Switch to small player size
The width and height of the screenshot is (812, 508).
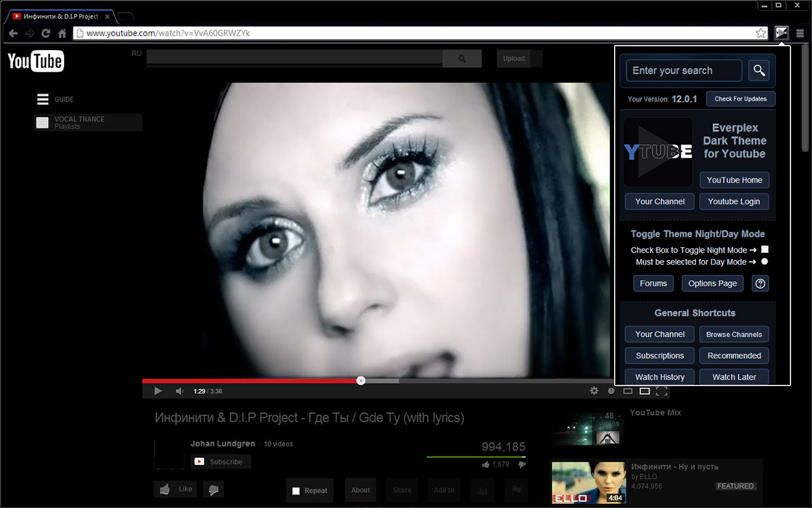point(628,391)
